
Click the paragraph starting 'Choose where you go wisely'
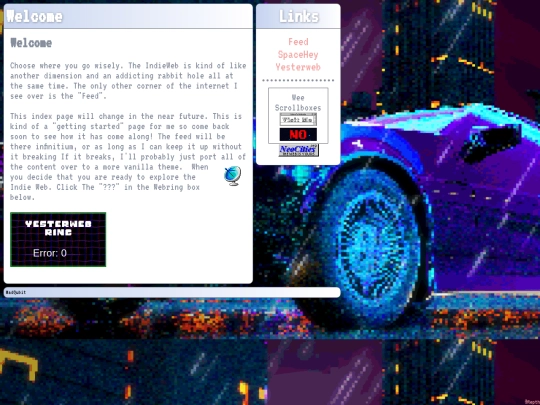pos(128,81)
